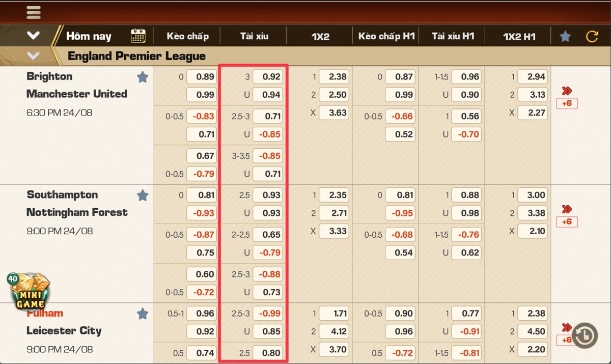Viewport: 611px width, 364px height.
Task: Pick Brighton H1 handicap odds 0.87
Action: pos(400,77)
